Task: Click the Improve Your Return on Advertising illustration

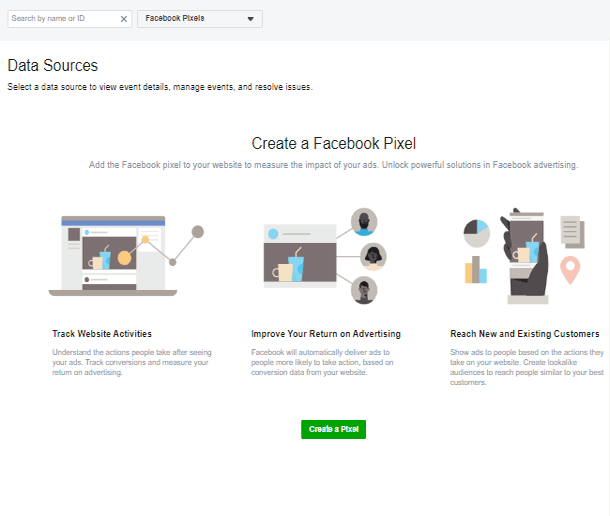Action: [325, 256]
